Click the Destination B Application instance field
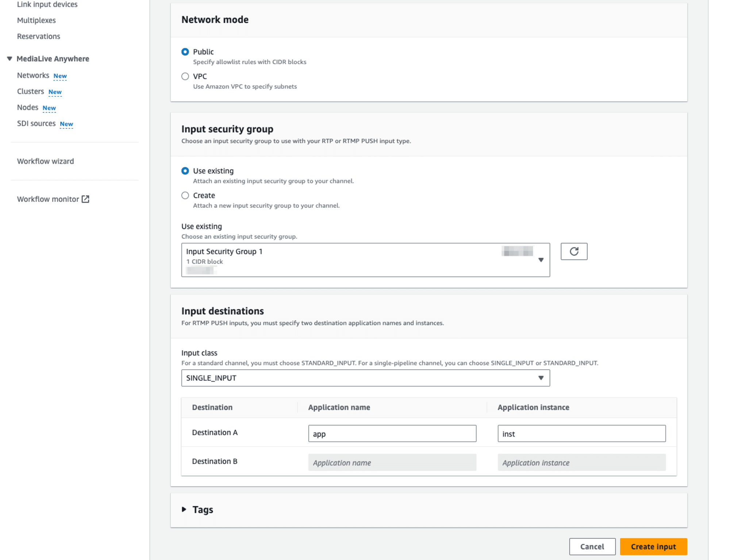The height and width of the screenshot is (560, 730). (581, 462)
